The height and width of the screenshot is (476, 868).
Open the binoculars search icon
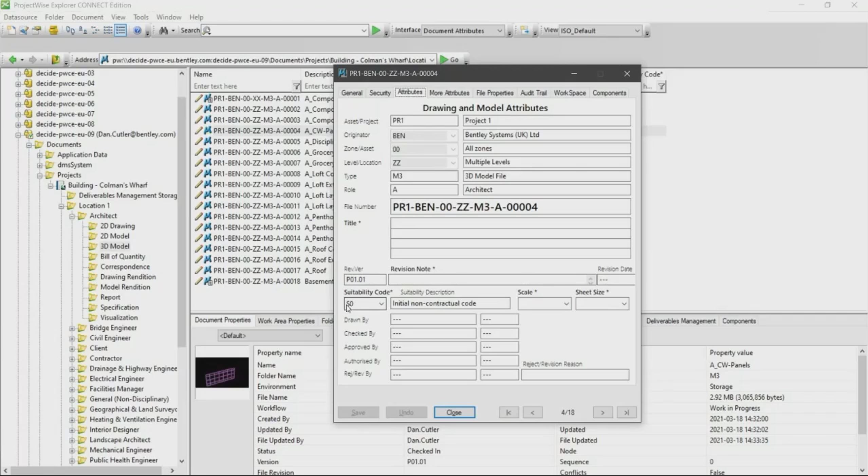point(164,31)
